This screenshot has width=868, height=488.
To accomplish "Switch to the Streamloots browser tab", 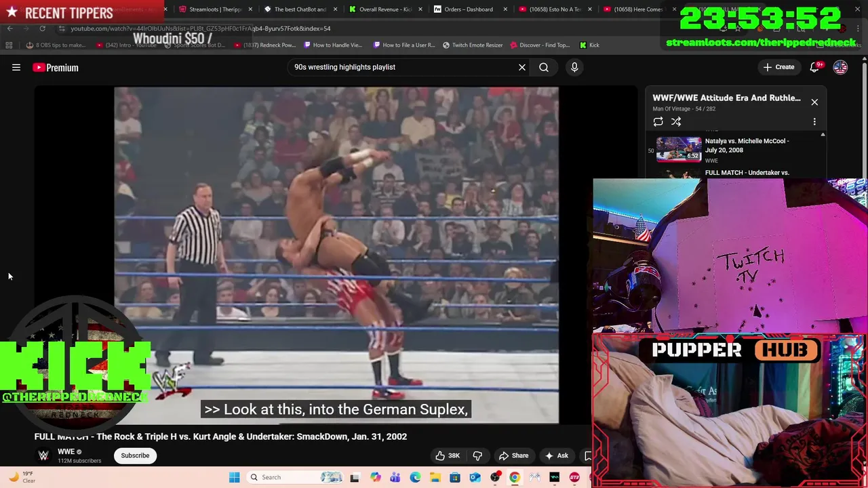I will pyautogui.click(x=216, y=9).
